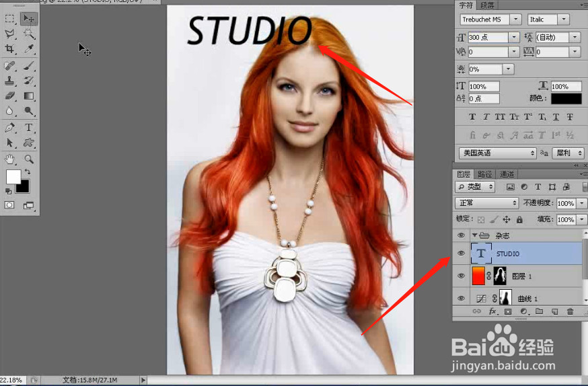Open the 正常 blend mode dropdown
Screen dimensions: 588x386
[x=486, y=202]
